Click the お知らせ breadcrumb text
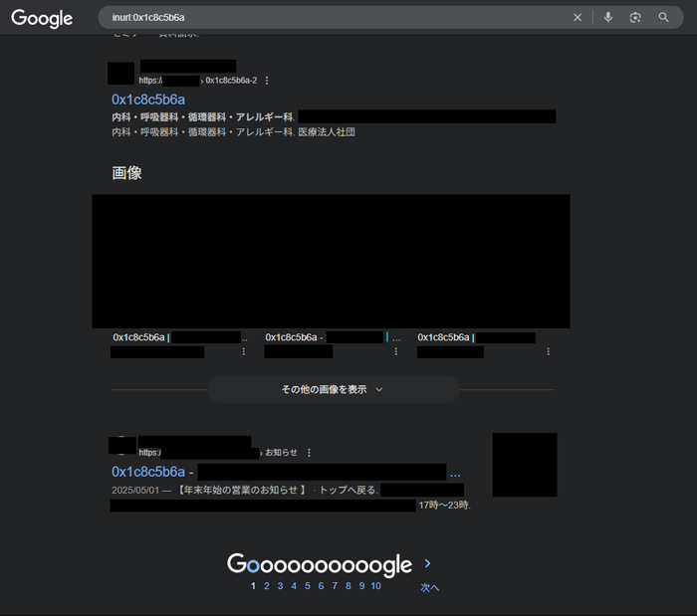This screenshot has width=697, height=616. pyautogui.click(x=281, y=453)
